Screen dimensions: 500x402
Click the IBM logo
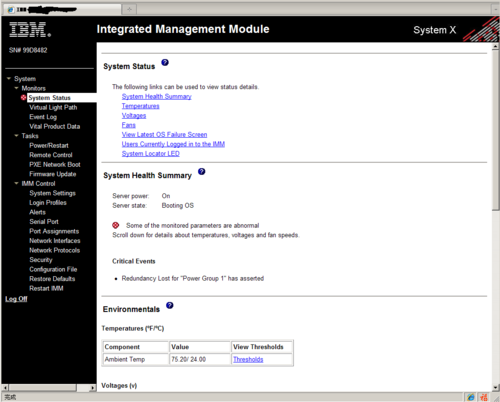[30, 30]
